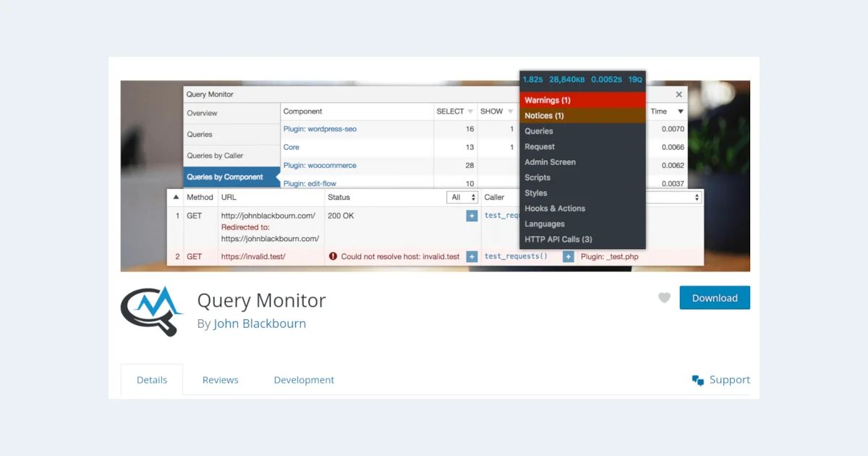Expand the test_requests() caller in row 2
This screenshot has height=456, width=868.
pyautogui.click(x=568, y=256)
